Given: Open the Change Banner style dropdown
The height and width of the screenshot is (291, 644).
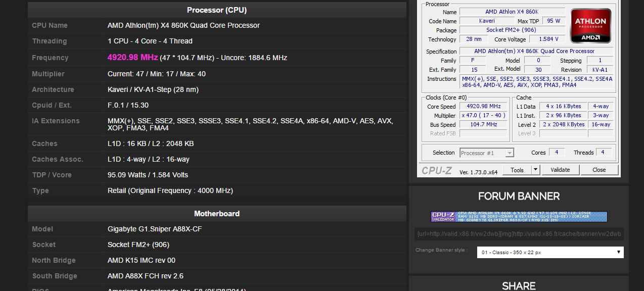Looking at the screenshot, I should [x=550, y=252].
